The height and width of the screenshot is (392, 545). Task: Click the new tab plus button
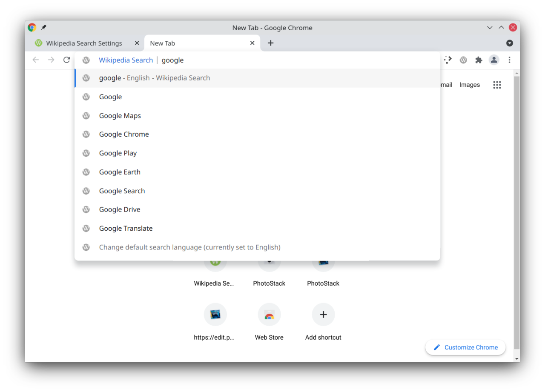tap(270, 43)
